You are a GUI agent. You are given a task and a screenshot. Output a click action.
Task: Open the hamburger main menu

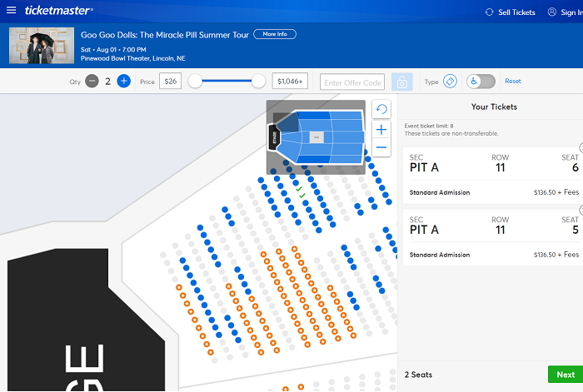tap(11, 11)
